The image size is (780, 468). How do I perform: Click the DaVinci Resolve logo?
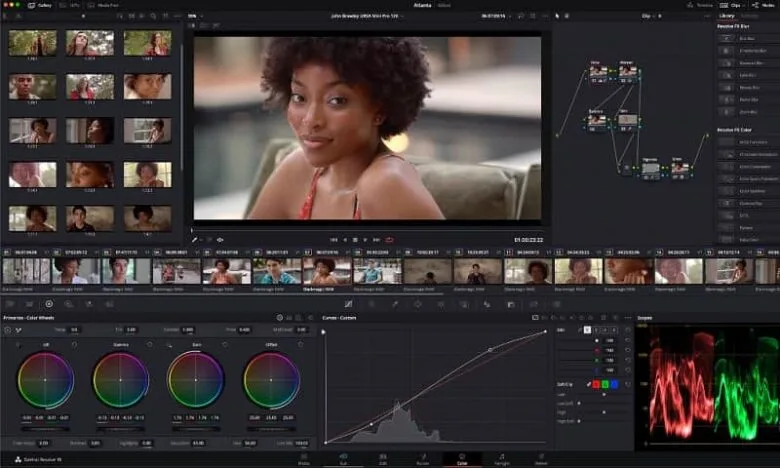point(18,460)
